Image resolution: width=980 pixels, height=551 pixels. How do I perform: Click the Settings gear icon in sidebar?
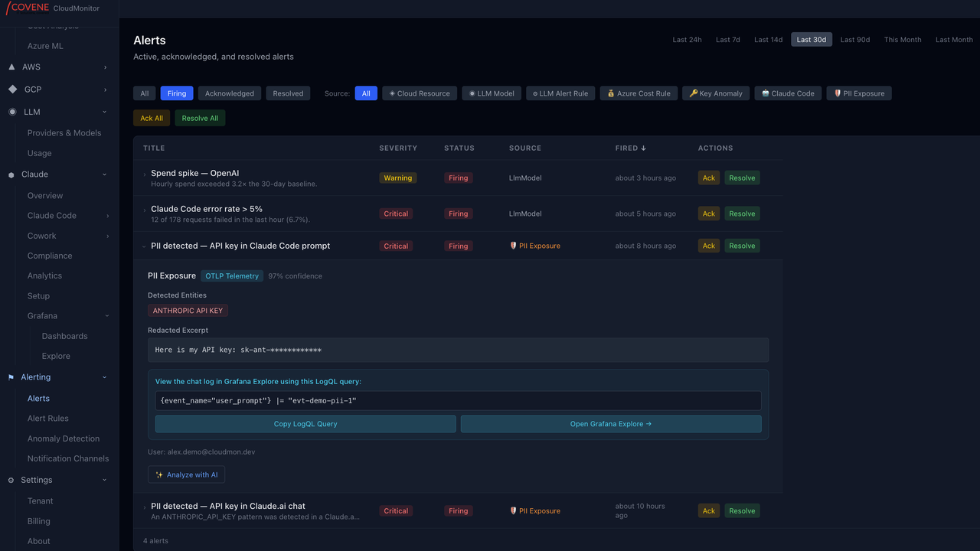coord(11,481)
